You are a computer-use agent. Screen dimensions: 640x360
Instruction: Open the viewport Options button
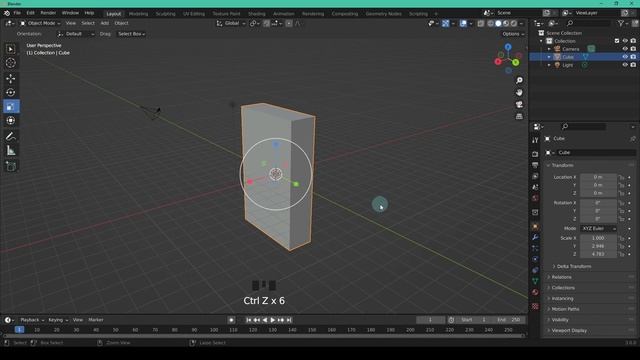[x=513, y=34]
